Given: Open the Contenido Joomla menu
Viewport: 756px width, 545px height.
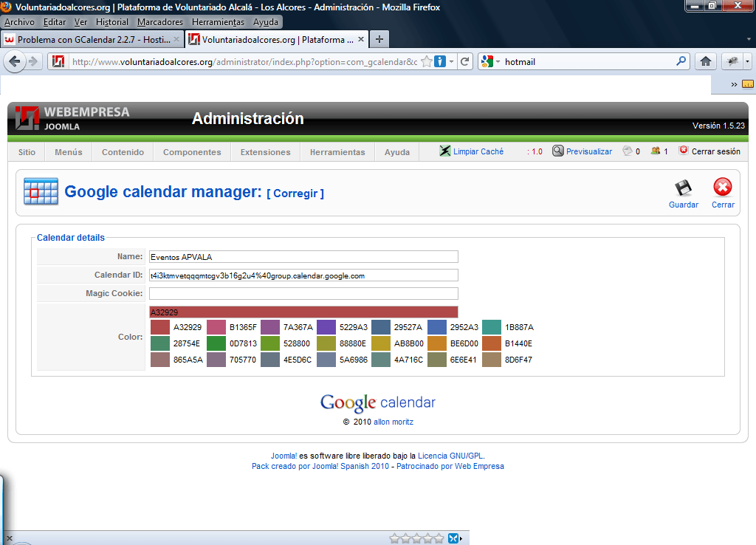Looking at the screenshot, I should (123, 152).
